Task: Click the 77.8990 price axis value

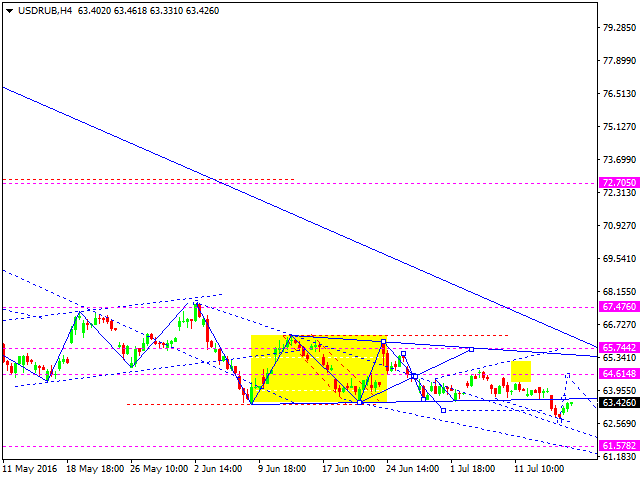Action: coord(619,60)
